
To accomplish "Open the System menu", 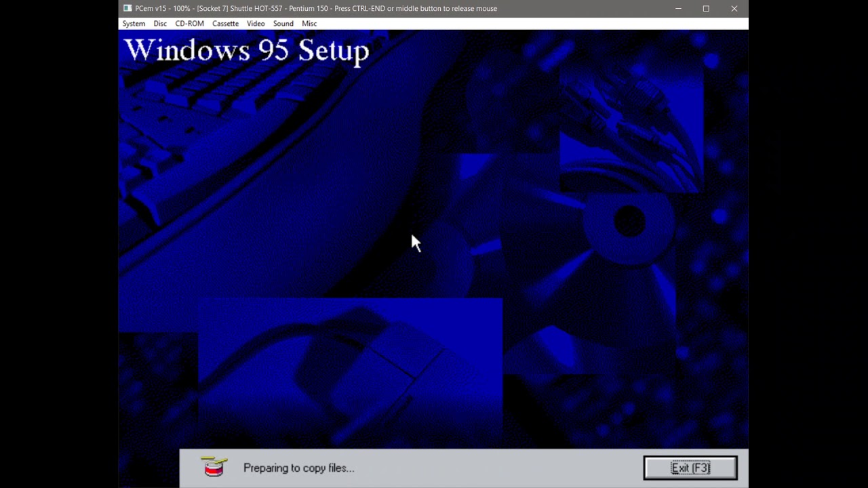I will [134, 23].
